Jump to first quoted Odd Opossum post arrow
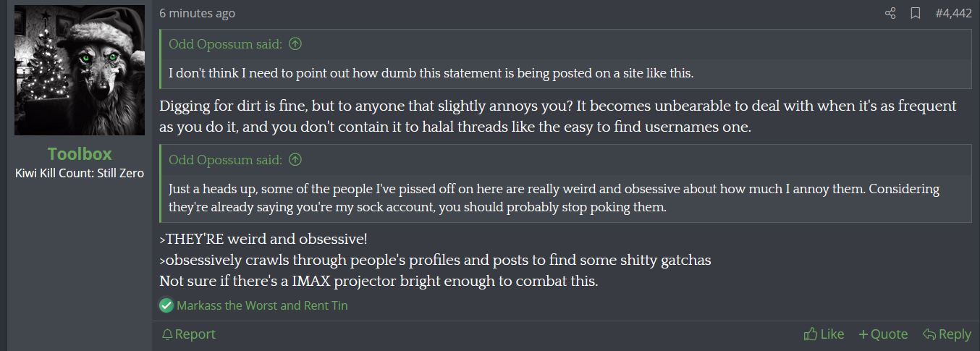This screenshot has width=980, height=351. tap(295, 44)
